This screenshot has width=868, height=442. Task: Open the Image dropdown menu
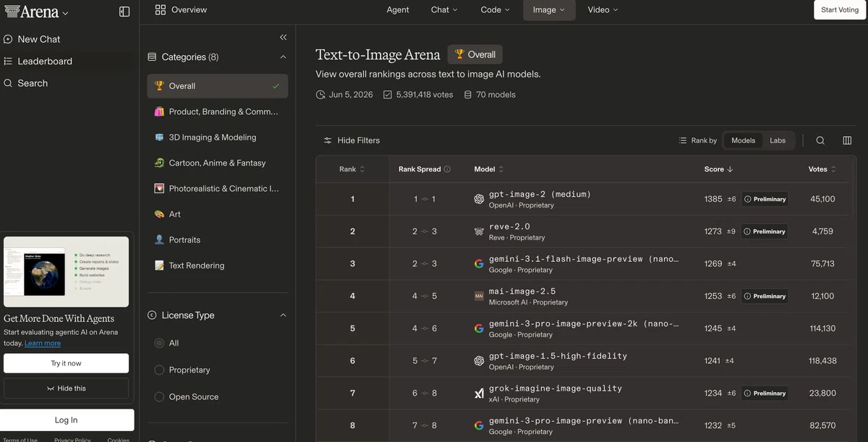click(x=549, y=10)
